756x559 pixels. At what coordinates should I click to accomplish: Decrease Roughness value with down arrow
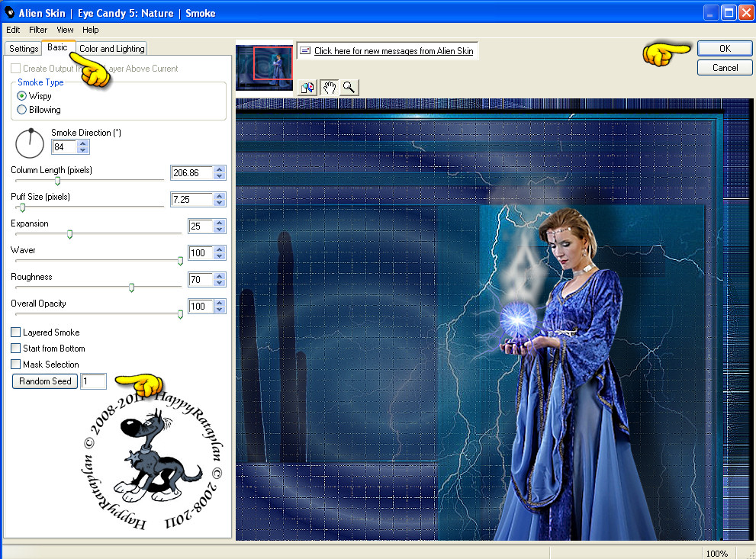coord(220,282)
